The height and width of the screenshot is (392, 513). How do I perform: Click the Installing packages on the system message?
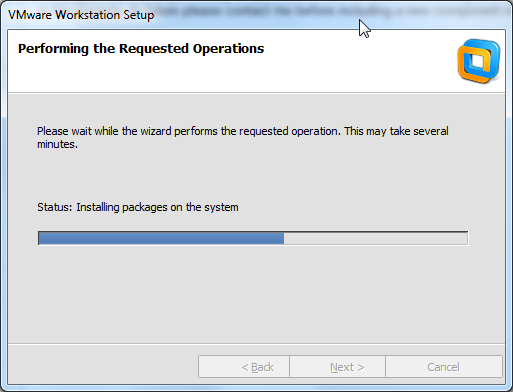[157, 207]
